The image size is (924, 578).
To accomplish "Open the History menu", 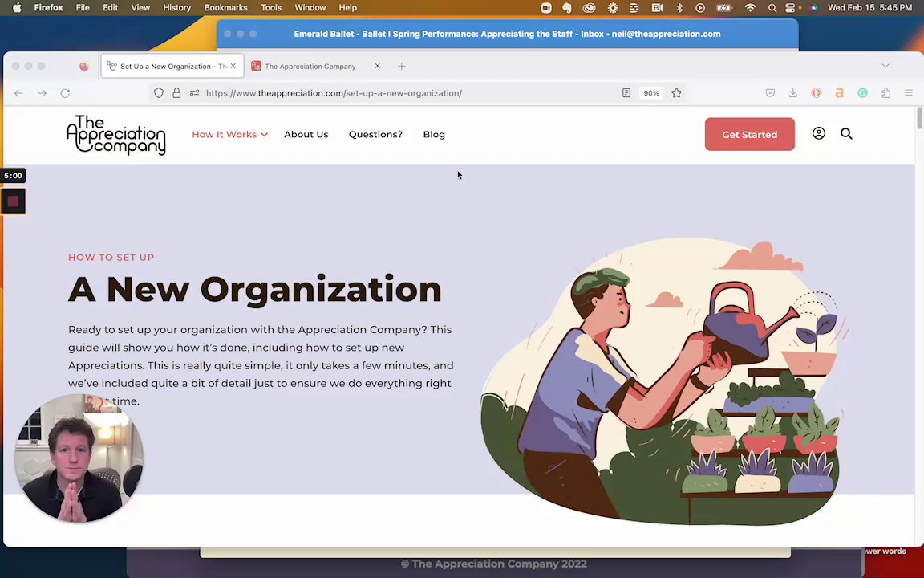I will click(176, 8).
